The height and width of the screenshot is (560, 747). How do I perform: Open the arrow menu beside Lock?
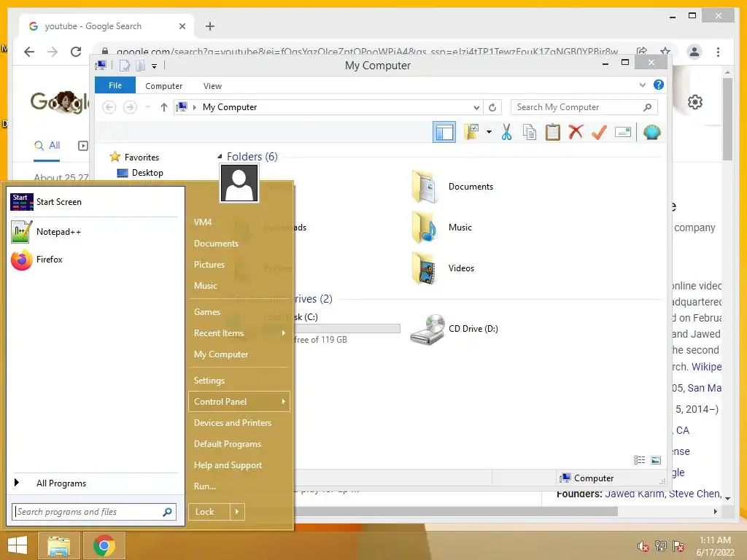(x=237, y=512)
